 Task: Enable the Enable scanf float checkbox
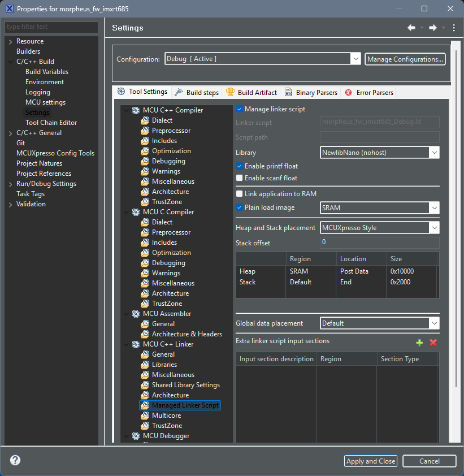pyautogui.click(x=240, y=178)
